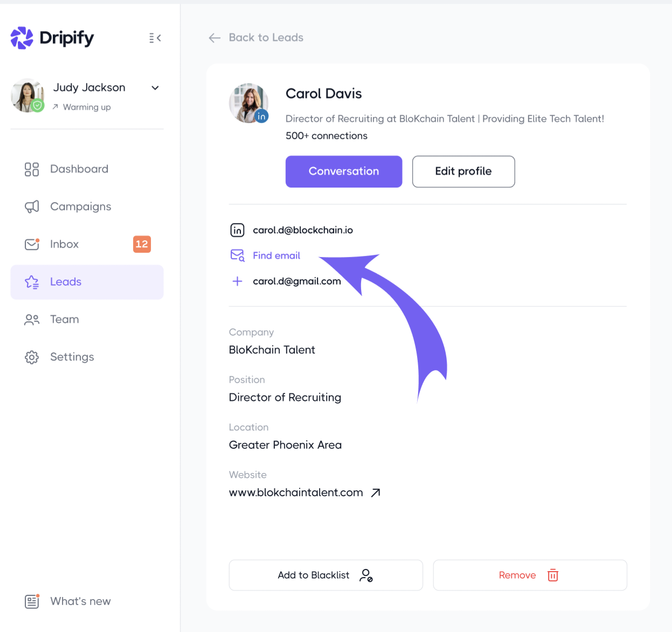Open the Conversation with Carol
The image size is (672, 632).
click(x=344, y=172)
